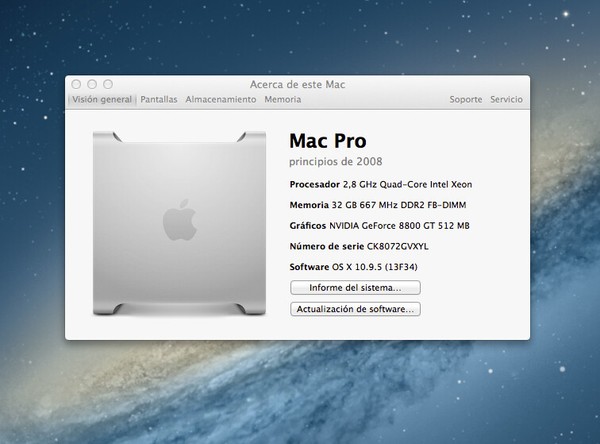
Task: Click graphics value NVIDIA GeForce 8800 GT 512 MB
Action: 399,226
